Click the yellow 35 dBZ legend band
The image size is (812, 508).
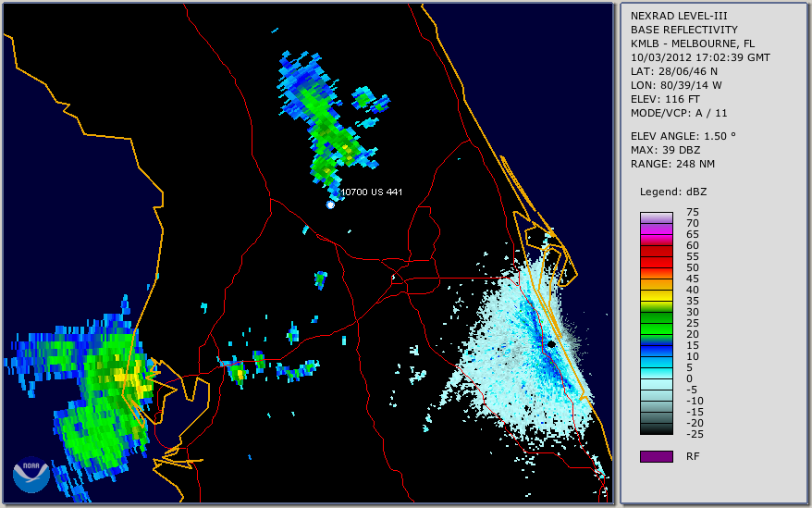click(656, 295)
